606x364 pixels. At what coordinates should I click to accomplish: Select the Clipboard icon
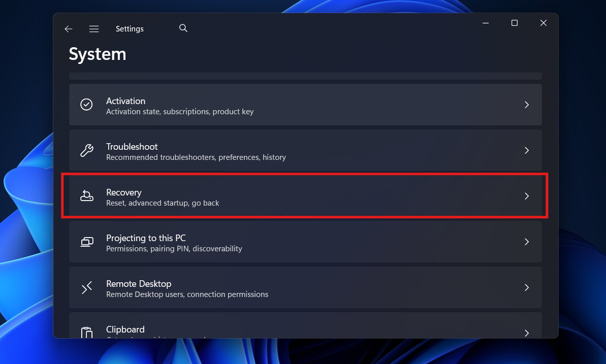[86, 330]
